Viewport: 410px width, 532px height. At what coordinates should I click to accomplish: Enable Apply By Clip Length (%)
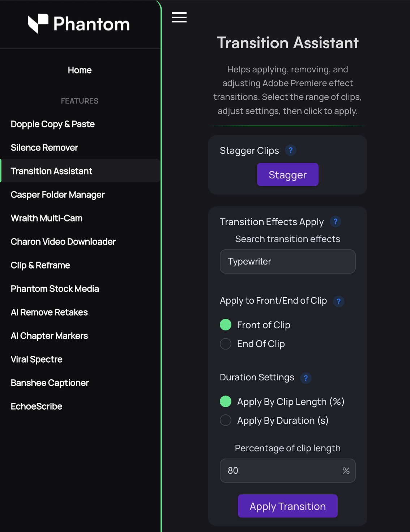pyautogui.click(x=225, y=401)
